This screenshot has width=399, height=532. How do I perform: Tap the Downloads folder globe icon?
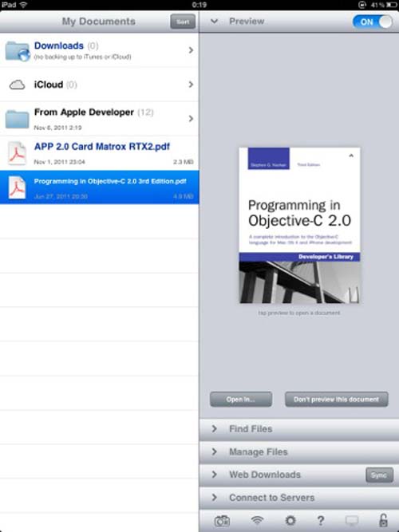17,51
